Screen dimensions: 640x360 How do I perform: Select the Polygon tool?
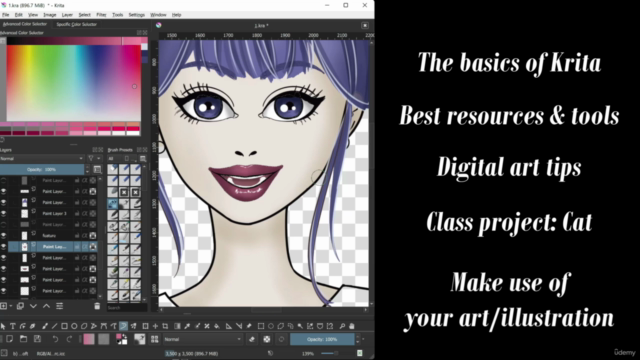point(84,326)
